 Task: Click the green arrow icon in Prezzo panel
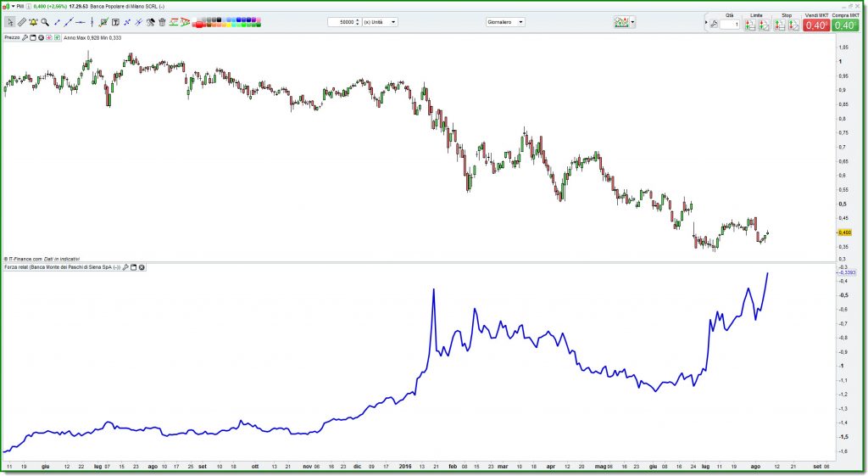[x=57, y=37]
